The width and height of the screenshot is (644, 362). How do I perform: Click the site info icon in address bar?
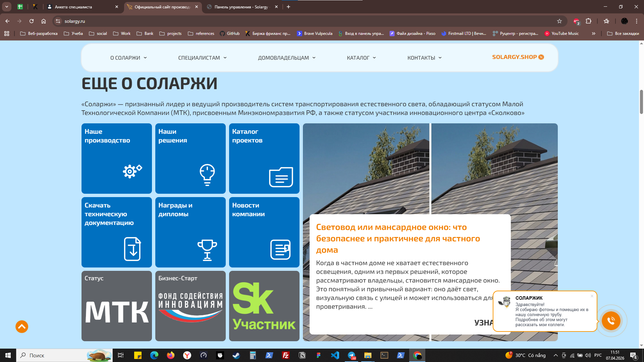pos(58,21)
